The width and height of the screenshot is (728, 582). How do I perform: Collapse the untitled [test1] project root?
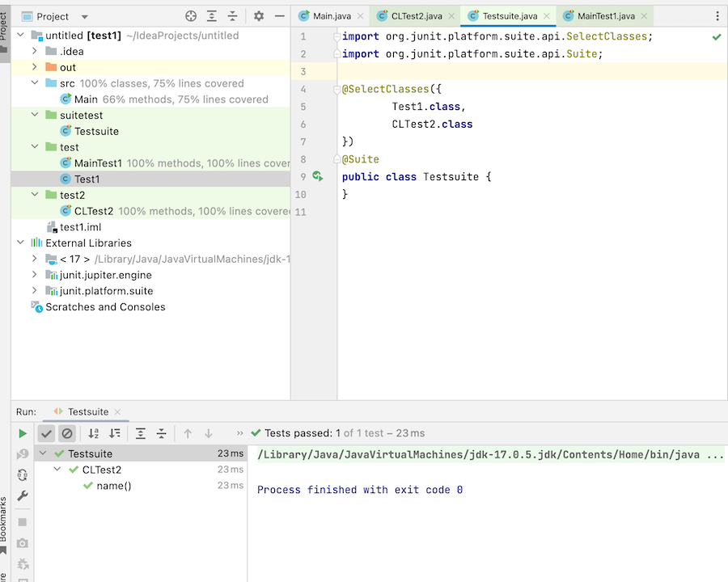(x=20, y=36)
